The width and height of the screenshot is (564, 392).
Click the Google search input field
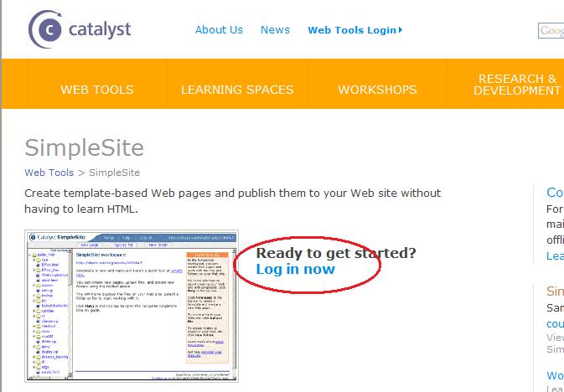(x=551, y=30)
